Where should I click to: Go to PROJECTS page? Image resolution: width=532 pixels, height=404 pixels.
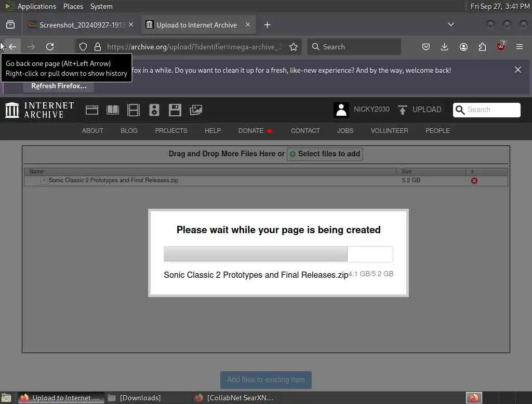click(x=171, y=130)
